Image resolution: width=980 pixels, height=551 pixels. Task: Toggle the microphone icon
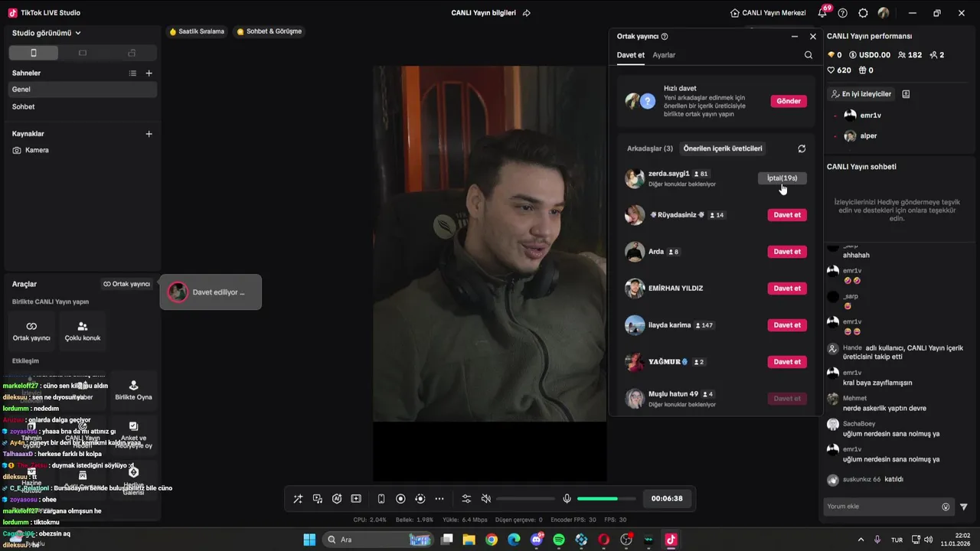567,499
